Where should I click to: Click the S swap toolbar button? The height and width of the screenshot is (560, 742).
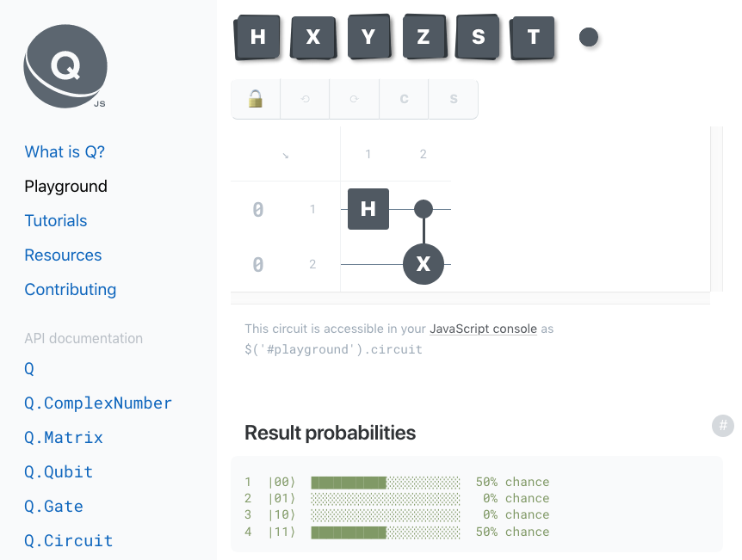454,99
